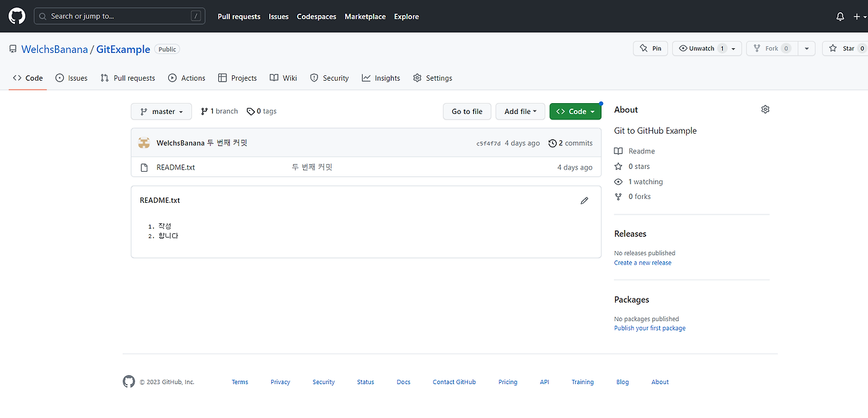
Task: Open Blog footer link
Action: coord(623,382)
